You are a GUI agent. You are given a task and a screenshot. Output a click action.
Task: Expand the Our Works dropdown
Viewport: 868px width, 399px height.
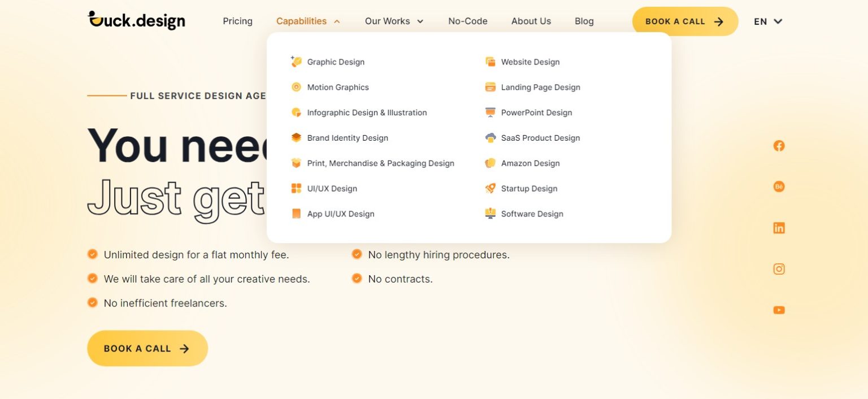point(394,21)
